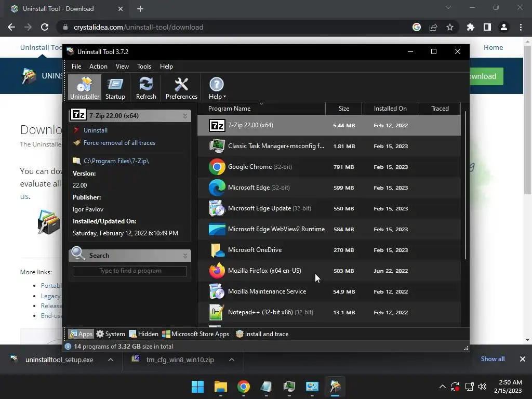Image resolution: width=532 pixels, height=399 pixels.
Task: Click Install and trace button
Action: [262, 334]
